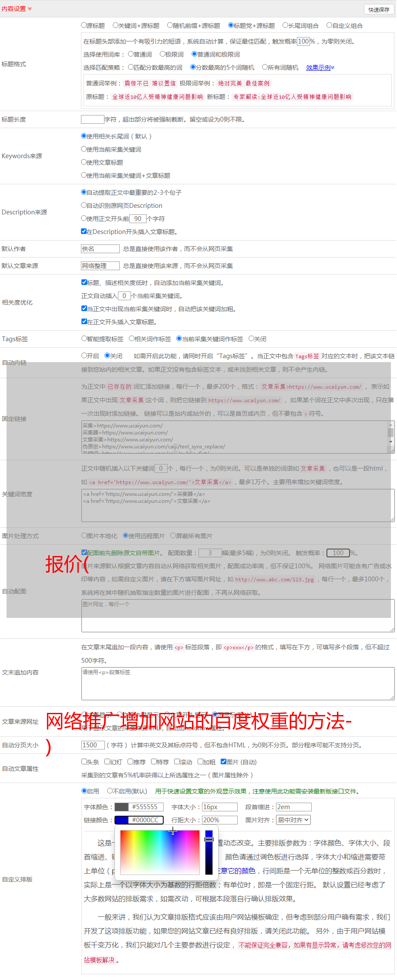397x980 pixels.
Task: Toggle automatic keyword bolding checkbox
Action: pos(84,309)
